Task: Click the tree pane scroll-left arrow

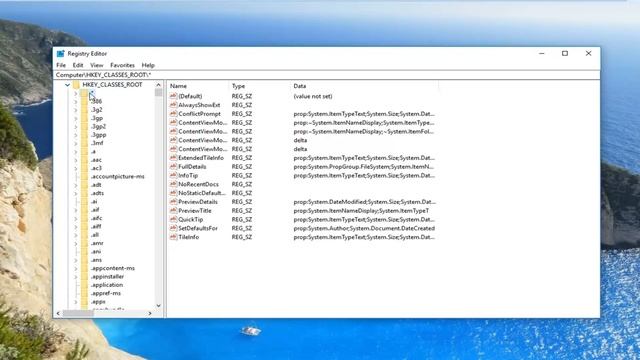Action: (58, 313)
